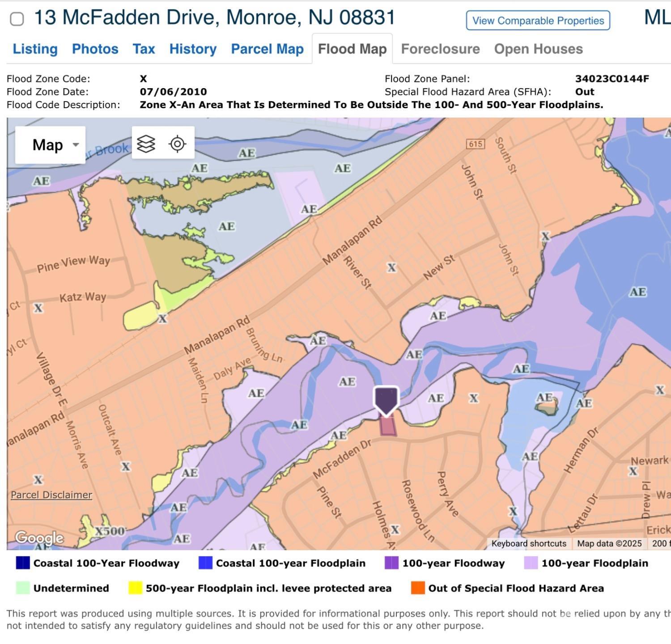671x644 pixels.
Task: Click the locate/recenter target icon
Action: 178,144
